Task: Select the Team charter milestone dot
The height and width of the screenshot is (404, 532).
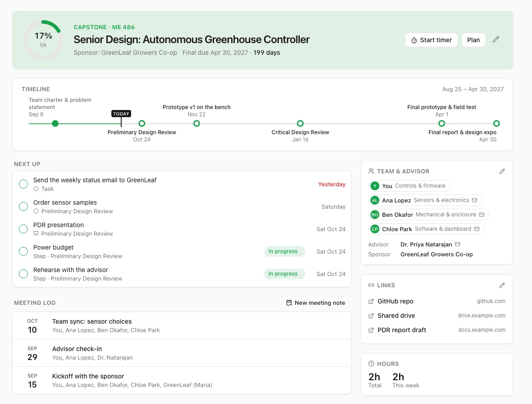Action: click(55, 123)
